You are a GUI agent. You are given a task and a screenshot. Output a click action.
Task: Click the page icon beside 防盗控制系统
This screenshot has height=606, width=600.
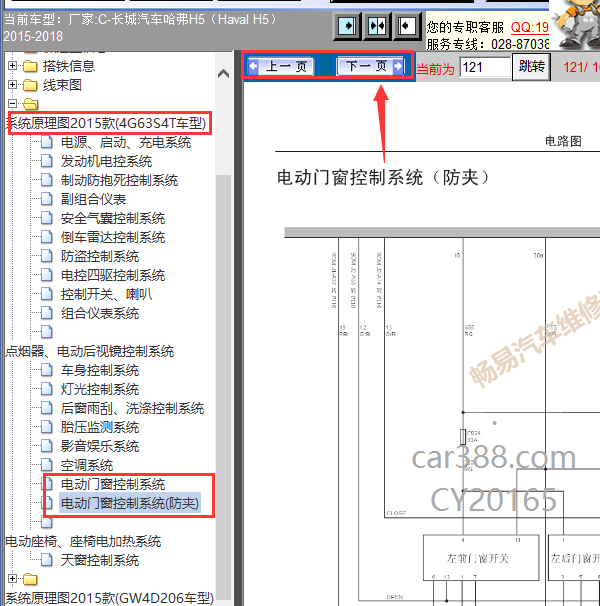click(x=47, y=256)
